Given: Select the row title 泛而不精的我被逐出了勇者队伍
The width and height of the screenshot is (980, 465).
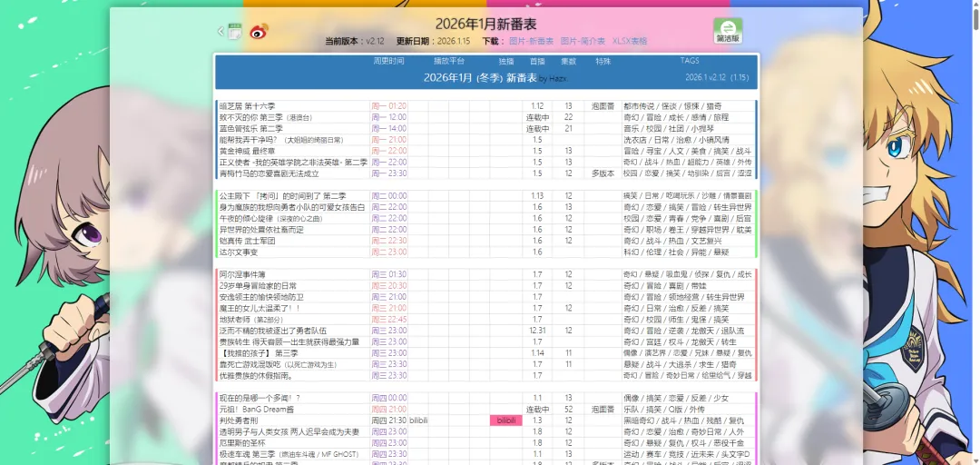Looking at the screenshot, I should [x=273, y=331].
